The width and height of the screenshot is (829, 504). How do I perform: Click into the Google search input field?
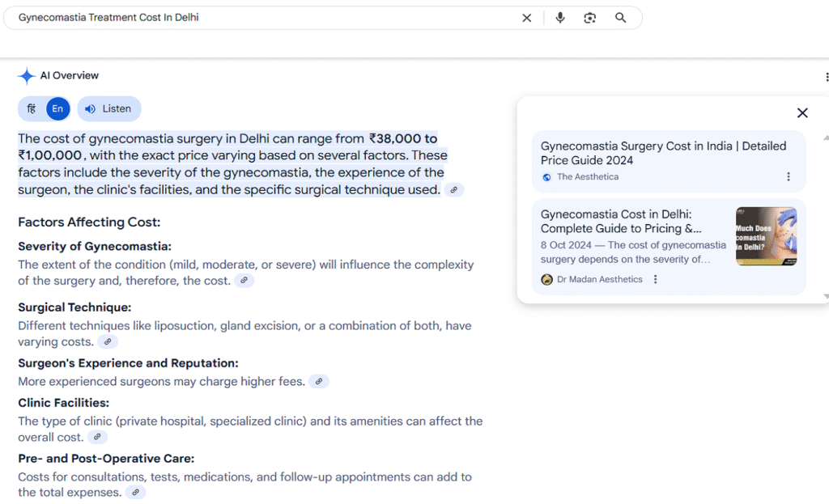coord(265,18)
